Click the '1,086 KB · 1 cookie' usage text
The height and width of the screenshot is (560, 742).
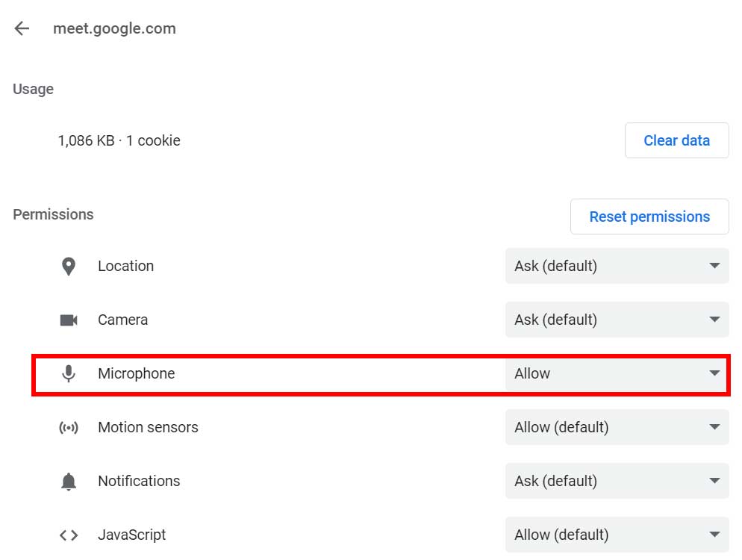(119, 140)
